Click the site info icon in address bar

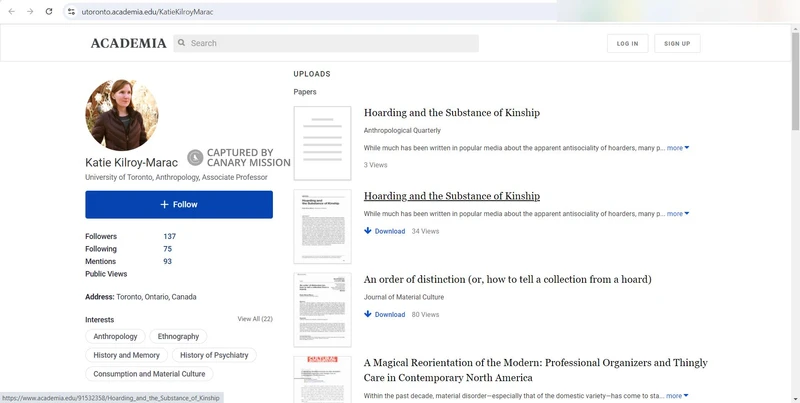pyautogui.click(x=71, y=11)
